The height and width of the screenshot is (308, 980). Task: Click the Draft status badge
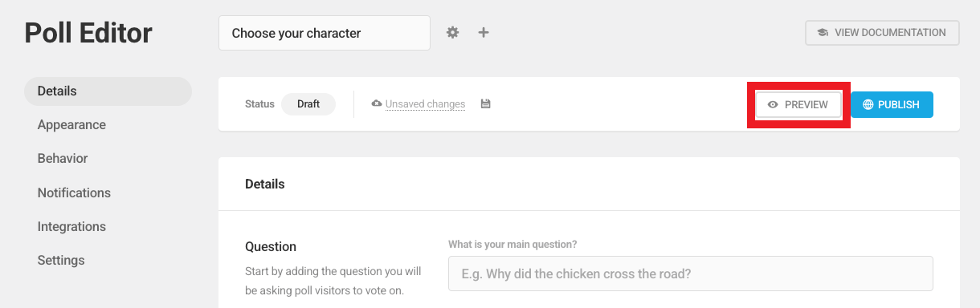[308, 104]
